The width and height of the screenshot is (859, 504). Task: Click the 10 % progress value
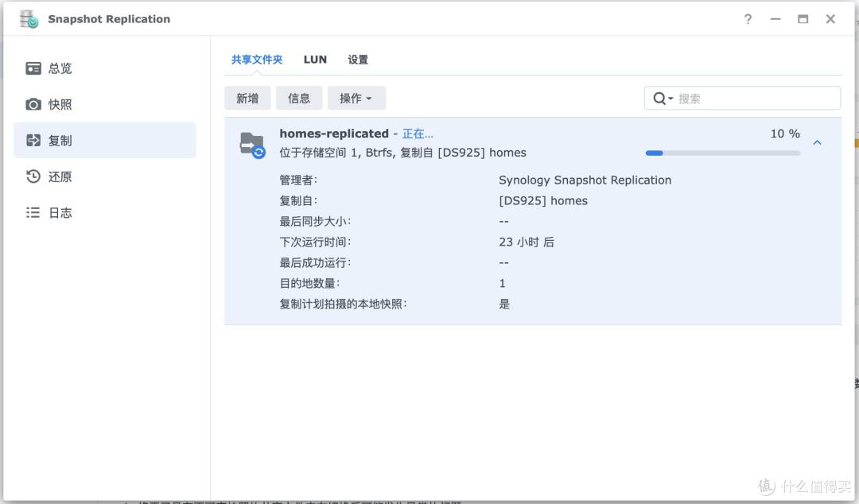[x=785, y=134]
